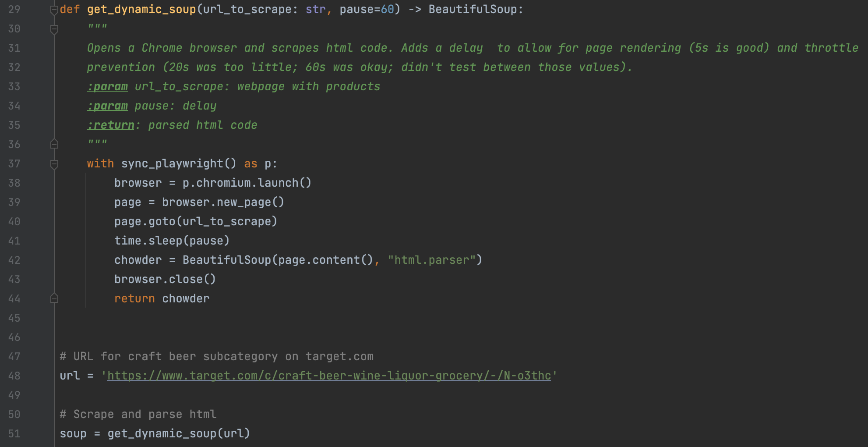The width and height of the screenshot is (868, 447).
Task: Click line number 29 in the gutter
Action: 14,10
